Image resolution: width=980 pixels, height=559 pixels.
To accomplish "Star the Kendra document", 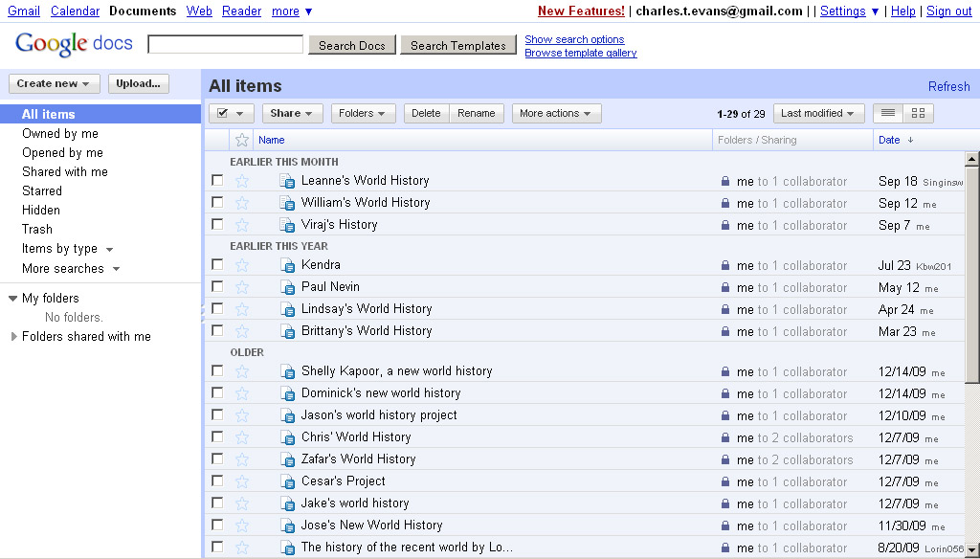I will click(242, 266).
